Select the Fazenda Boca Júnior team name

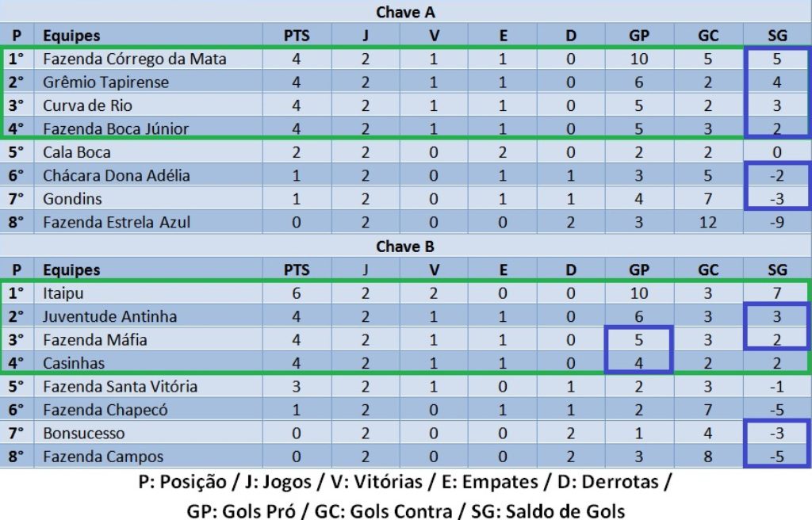coord(116,128)
